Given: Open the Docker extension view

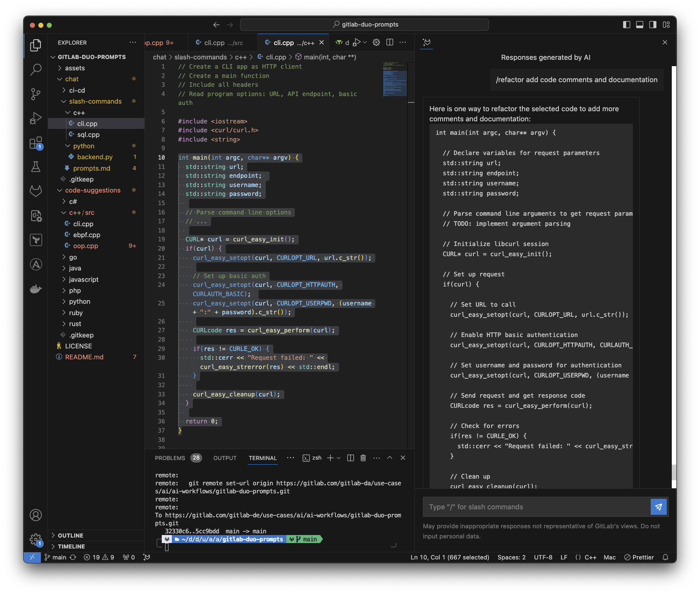Looking at the screenshot, I should (36, 289).
